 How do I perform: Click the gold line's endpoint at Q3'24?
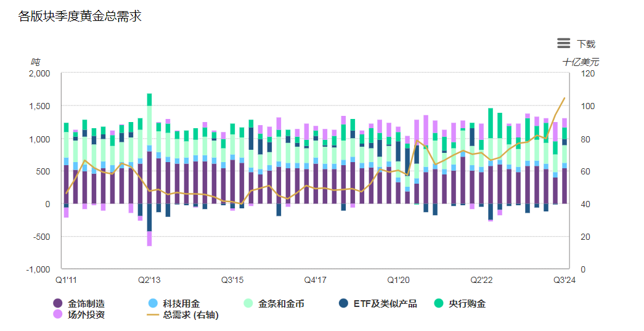[x=564, y=98]
